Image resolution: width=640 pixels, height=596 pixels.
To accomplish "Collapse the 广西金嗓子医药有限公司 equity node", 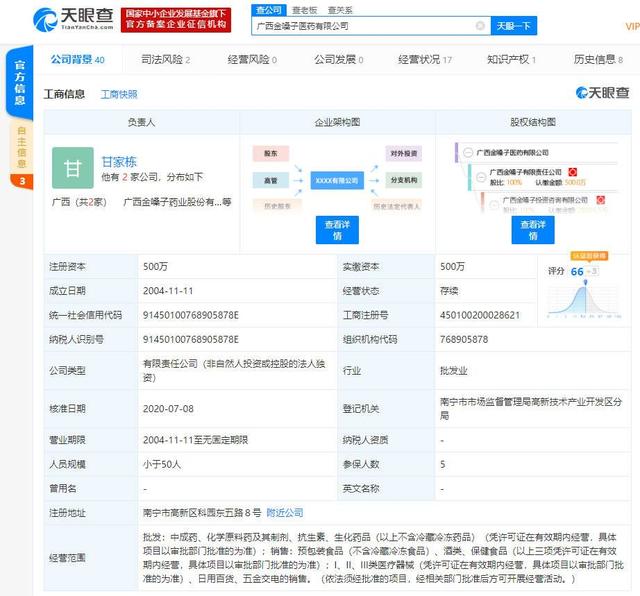I will click(468, 153).
